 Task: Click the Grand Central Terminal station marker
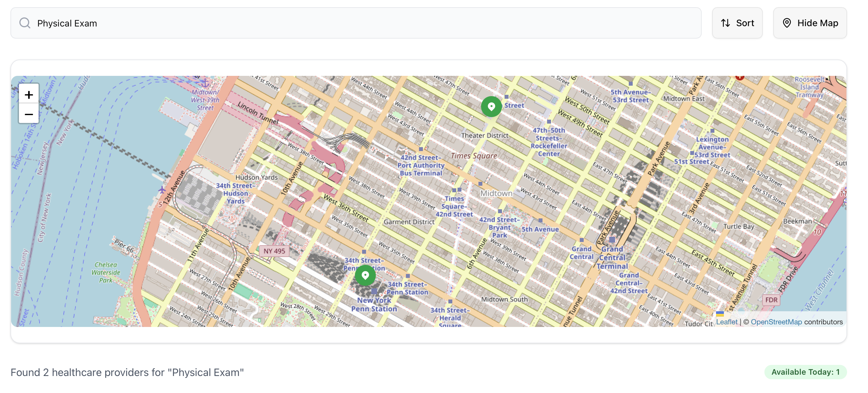(x=612, y=240)
